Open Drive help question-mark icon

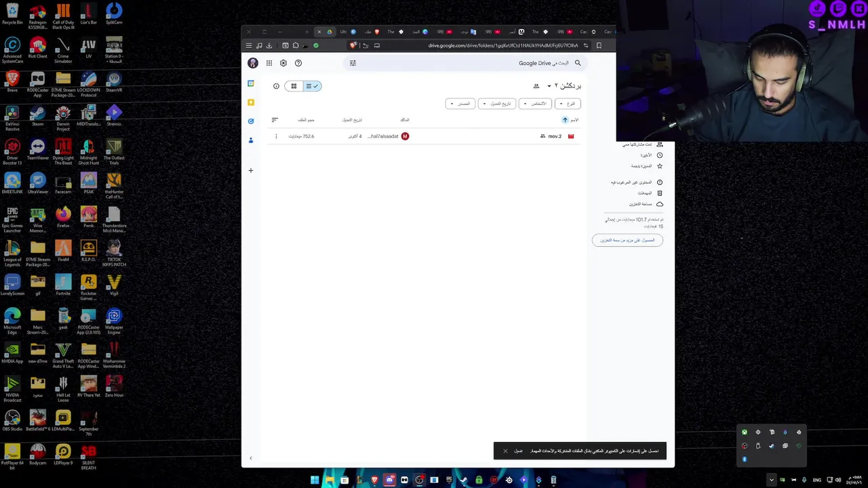[298, 63]
